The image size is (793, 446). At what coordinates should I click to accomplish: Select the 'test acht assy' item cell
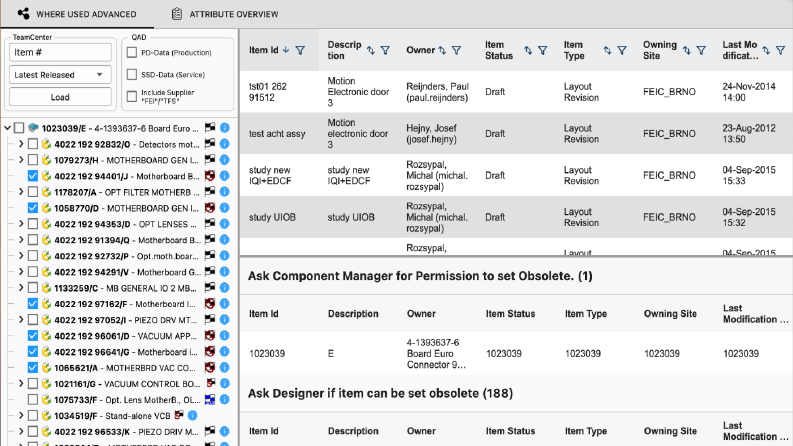click(277, 134)
